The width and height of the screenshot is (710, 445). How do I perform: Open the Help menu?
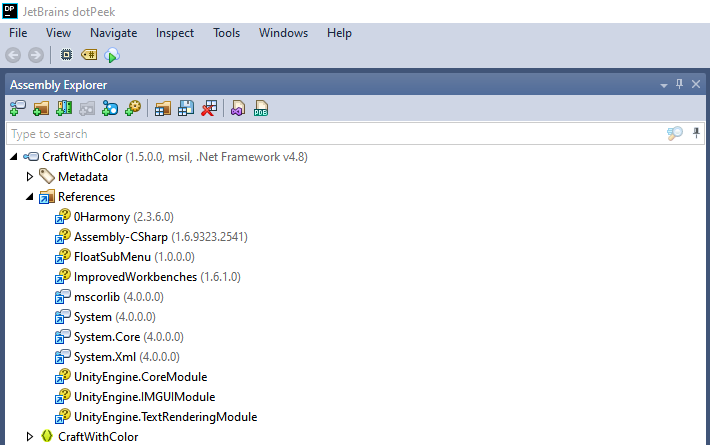[339, 33]
